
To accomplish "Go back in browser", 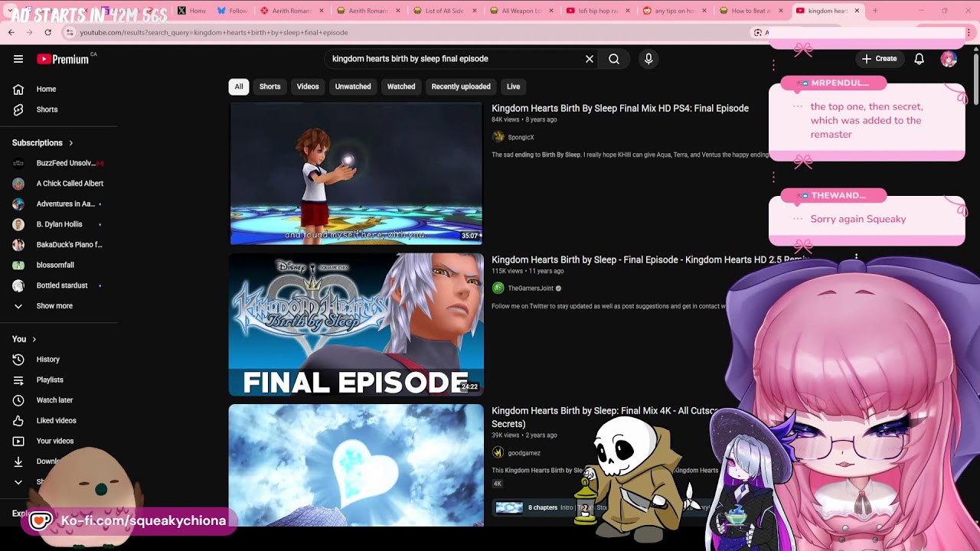I will 11,32.
